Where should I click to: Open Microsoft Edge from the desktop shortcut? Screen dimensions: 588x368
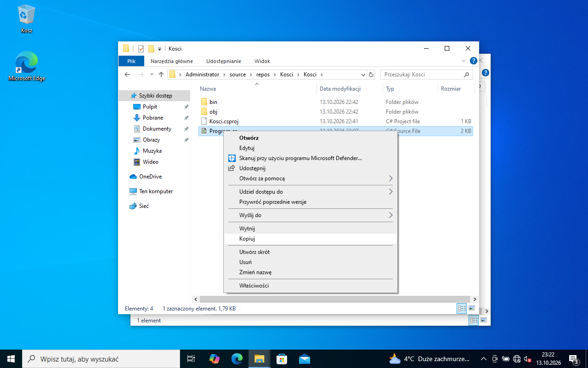(x=27, y=66)
